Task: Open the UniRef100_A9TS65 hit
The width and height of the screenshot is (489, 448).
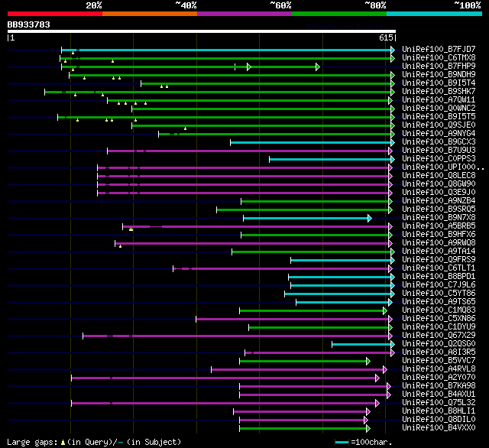Action: pos(439,302)
